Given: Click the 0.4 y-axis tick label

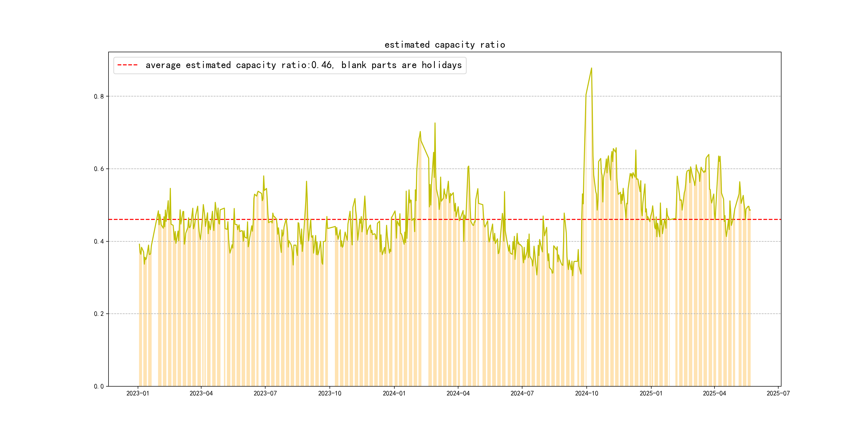Looking at the screenshot, I should [99, 241].
